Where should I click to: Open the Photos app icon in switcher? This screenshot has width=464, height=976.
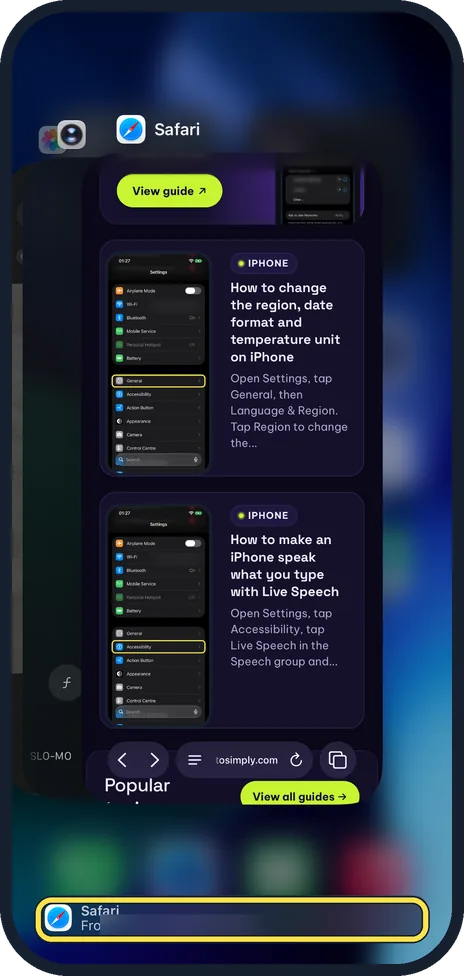[49, 140]
